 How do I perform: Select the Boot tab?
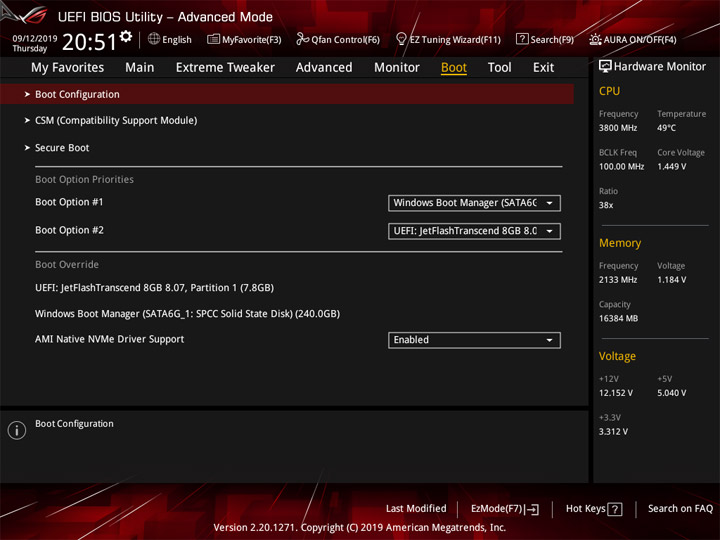click(454, 68)
